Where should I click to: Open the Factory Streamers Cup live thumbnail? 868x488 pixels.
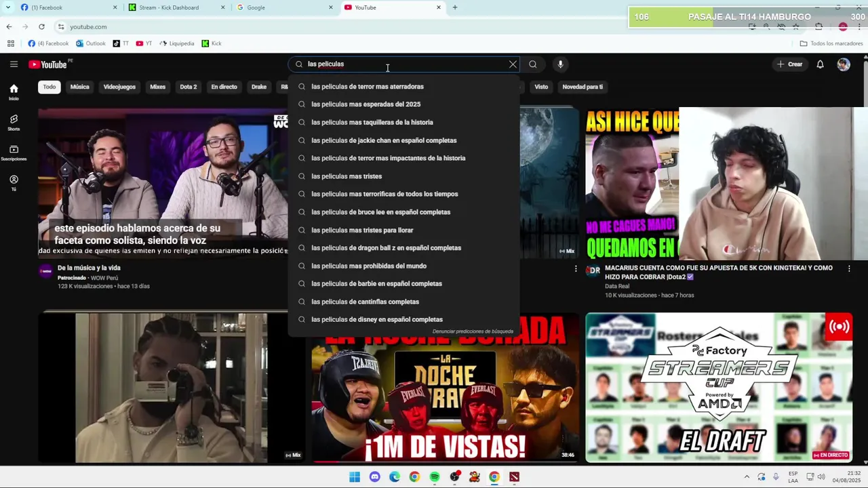[x=719, y=387]
